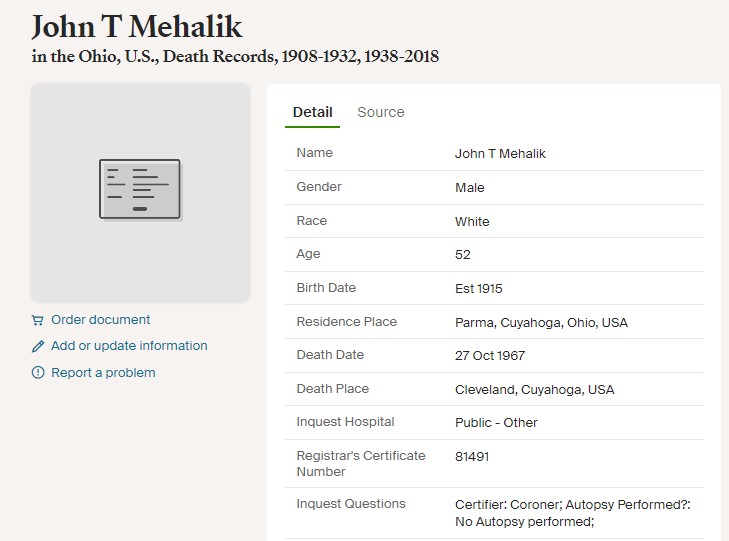This screenshot has width=729, height=541.
Task: Click the shopping cart icon beside Order document
Action: (x=38, y=320)
